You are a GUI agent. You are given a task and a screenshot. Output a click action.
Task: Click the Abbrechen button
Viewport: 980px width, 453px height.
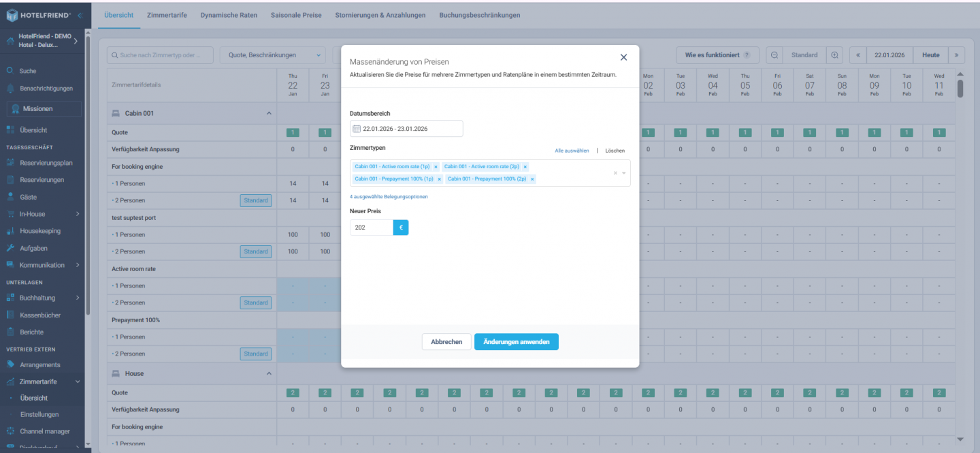click(x=446, y=342)
